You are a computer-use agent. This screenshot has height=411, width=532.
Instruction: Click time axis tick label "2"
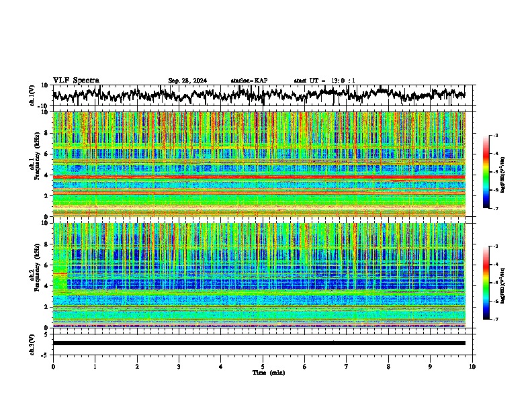(x=137, y=367)
